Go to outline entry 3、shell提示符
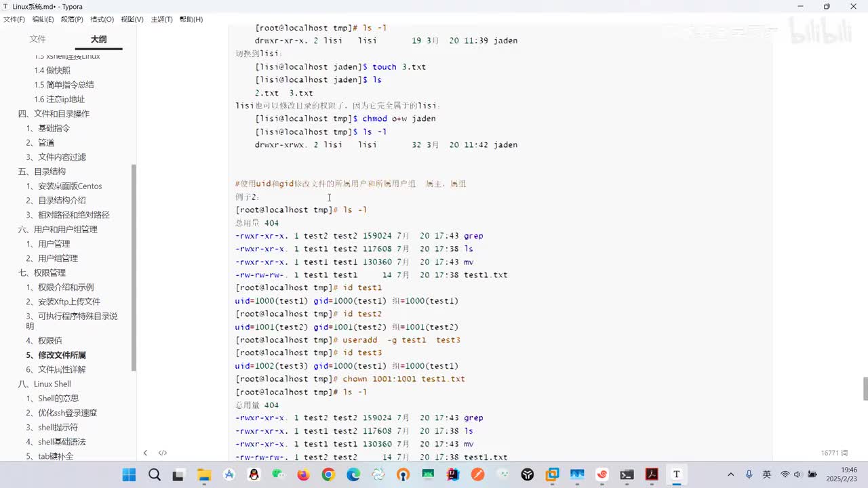 click(52, 427)
